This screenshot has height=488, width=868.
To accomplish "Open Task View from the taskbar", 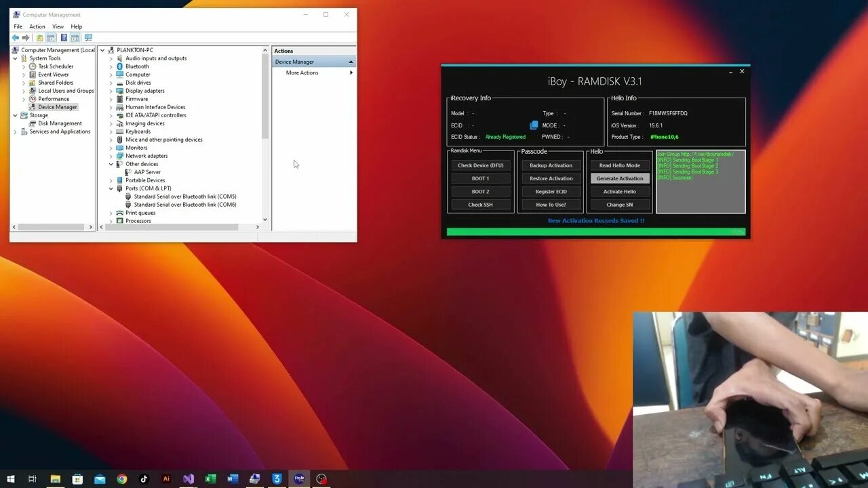I will 33,479.
